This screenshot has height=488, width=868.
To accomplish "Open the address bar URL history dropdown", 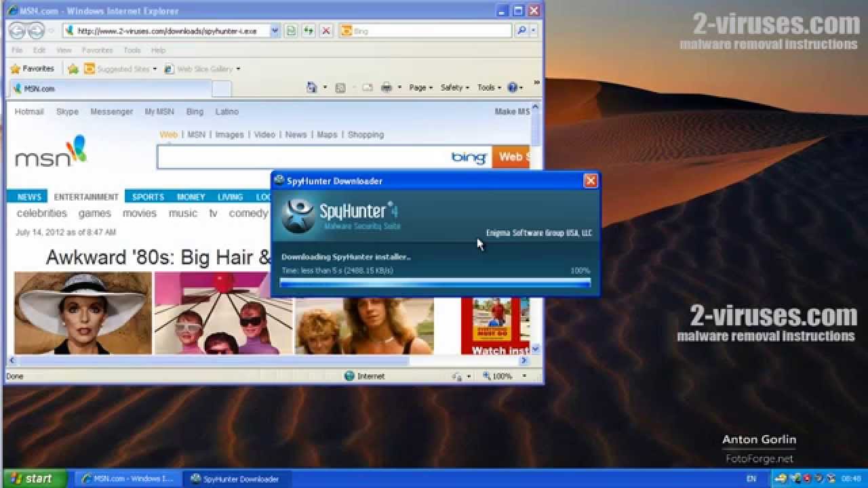I will (x=275, y=30).
